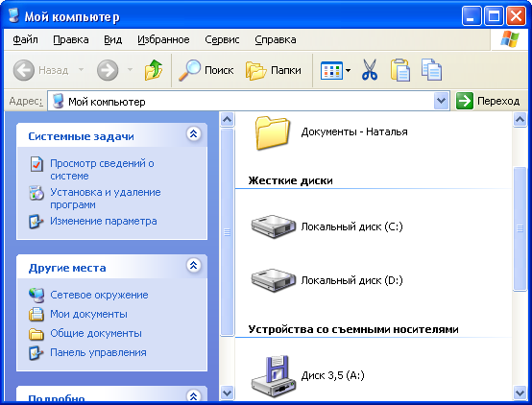Image resolution: width=532 pixels, height=405 pixels.
Task: Click task pane scrollbar down arrow
Action: [227, 393]
